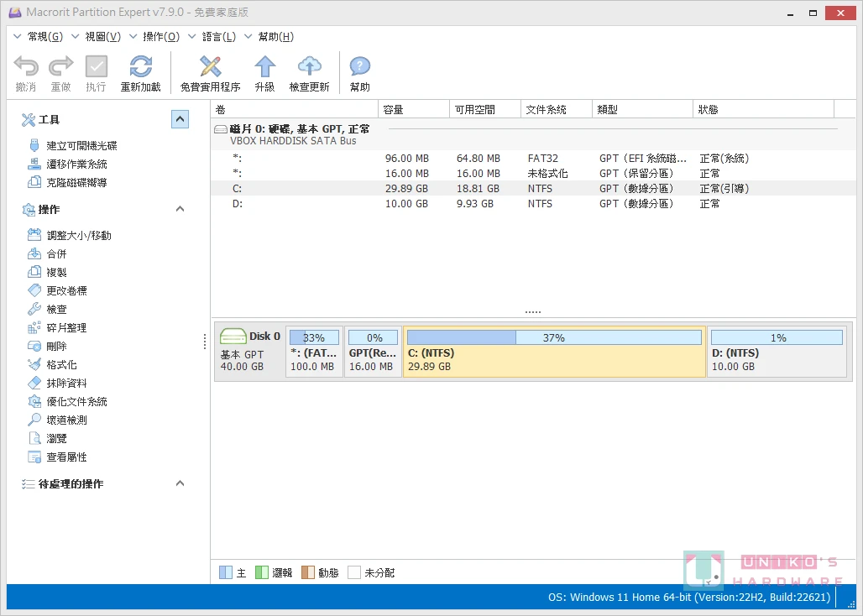
Task: Select the GPT(Re... 16.00 MB partition block
Action: 373,352
